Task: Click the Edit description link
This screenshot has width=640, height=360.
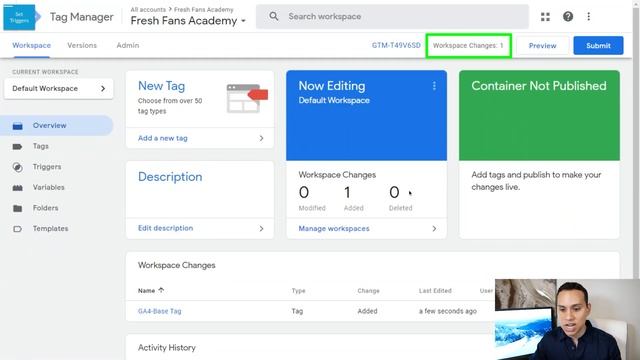Action: coord(165,228)
